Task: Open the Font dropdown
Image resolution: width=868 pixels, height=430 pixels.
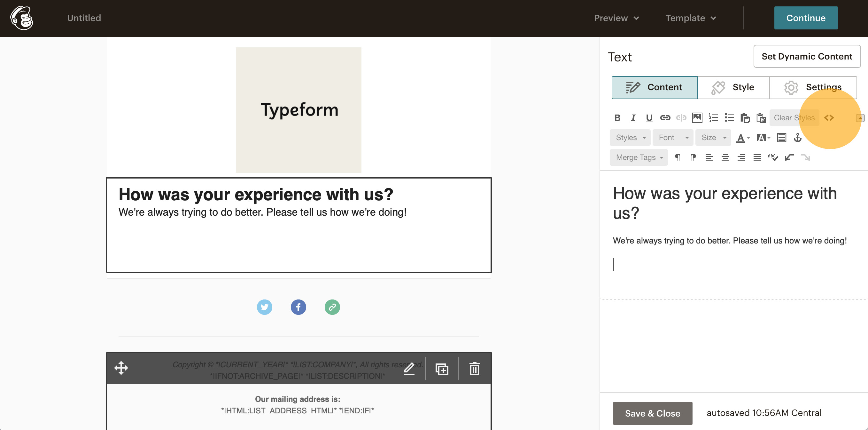Action: coord(673,138)
